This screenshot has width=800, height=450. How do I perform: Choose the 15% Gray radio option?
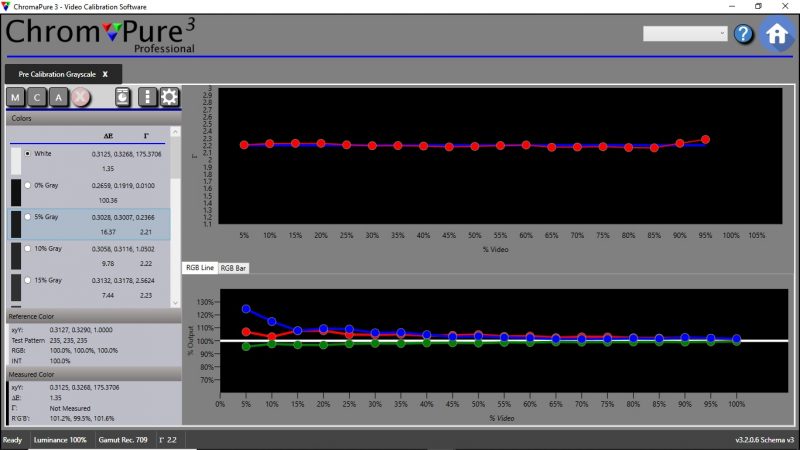tap(27, 279)
